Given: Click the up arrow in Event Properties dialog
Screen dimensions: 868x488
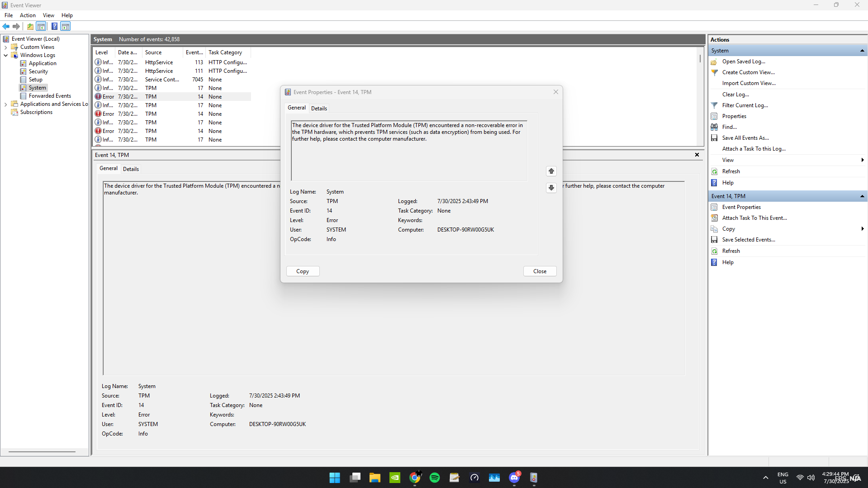Looking at the screenshot, I should point(551,171).
